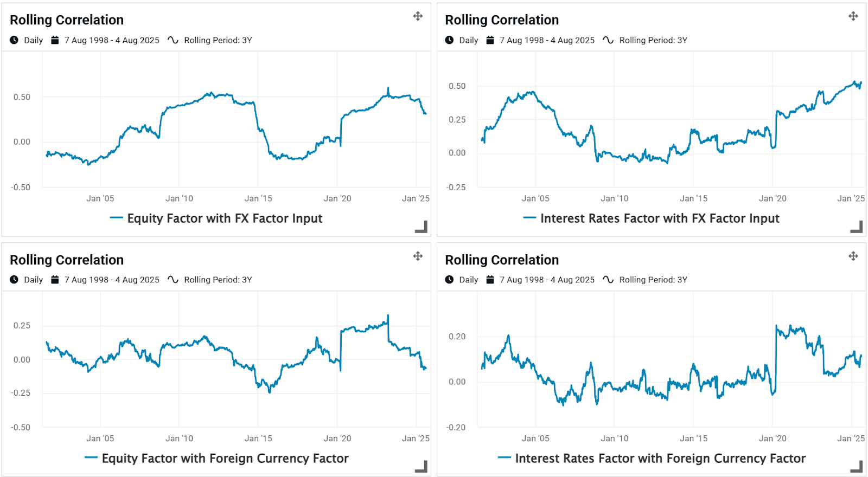Image resolution: width=868 pixels, height=477 pixels.
Task: Open Daily frequency setting in top-left panel
Action: coord(33,40)
